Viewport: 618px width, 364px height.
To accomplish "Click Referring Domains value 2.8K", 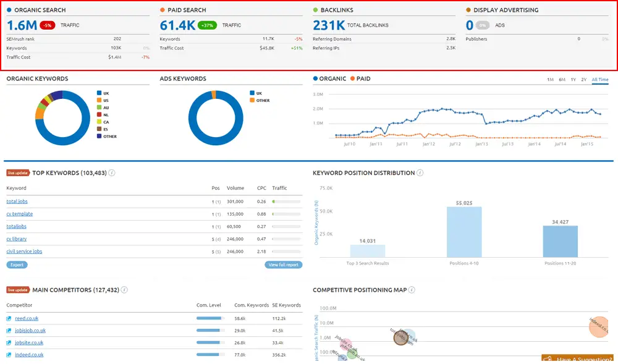I will (x=451, y=39).
